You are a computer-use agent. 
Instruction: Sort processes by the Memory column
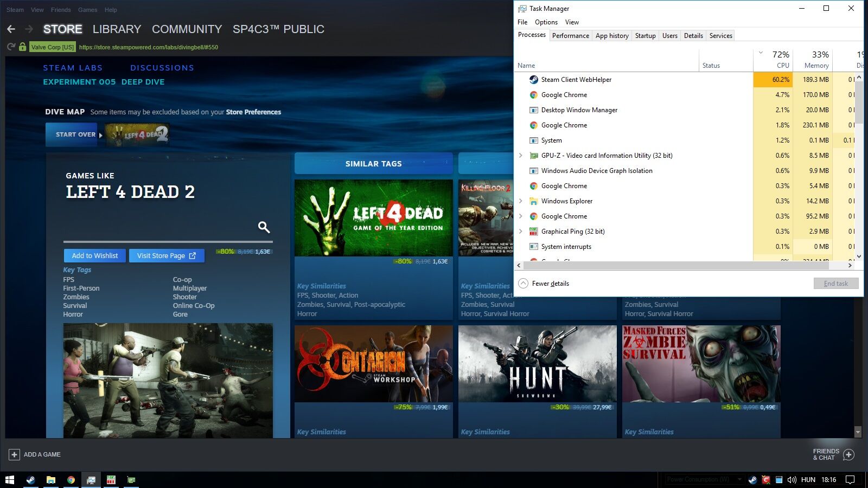tap(813, 59)
